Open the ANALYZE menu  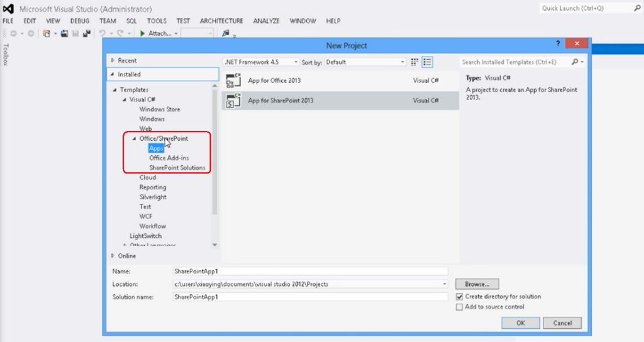(x=266, y=21)
